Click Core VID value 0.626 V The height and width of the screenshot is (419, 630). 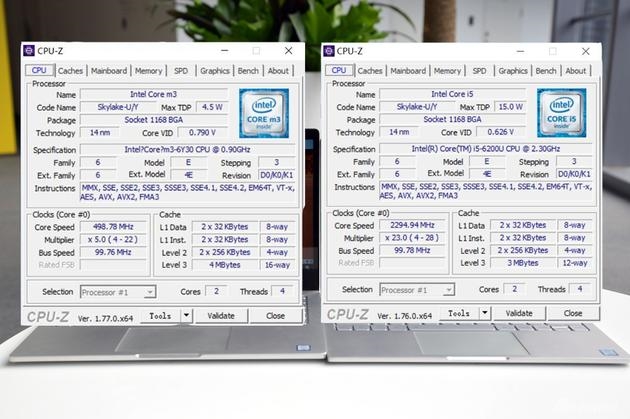pyautogui.click(x=501, y=132)
